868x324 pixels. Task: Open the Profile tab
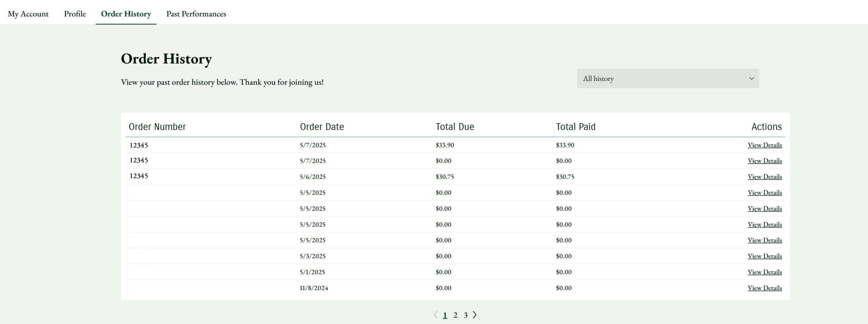pyautogui.click(x=75, y=14)
